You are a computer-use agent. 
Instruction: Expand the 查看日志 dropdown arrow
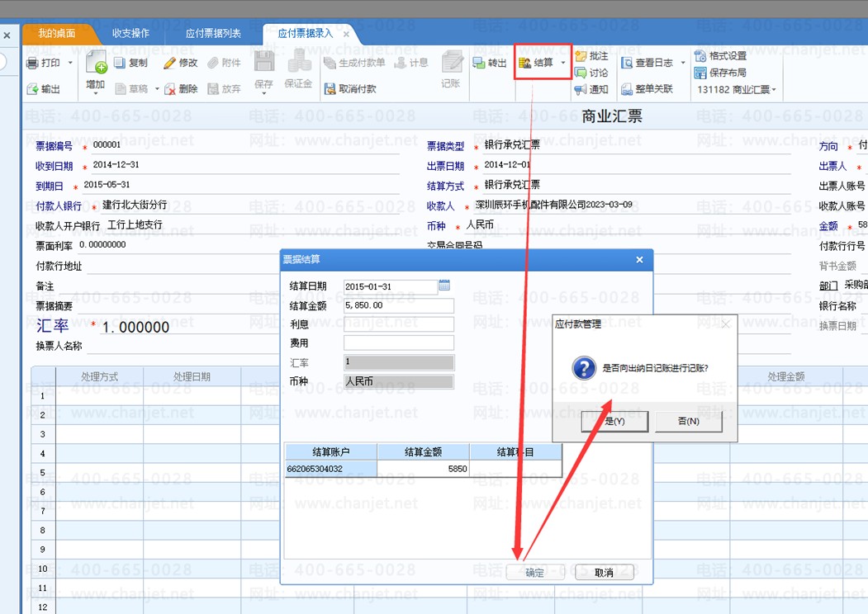(682, 63)
